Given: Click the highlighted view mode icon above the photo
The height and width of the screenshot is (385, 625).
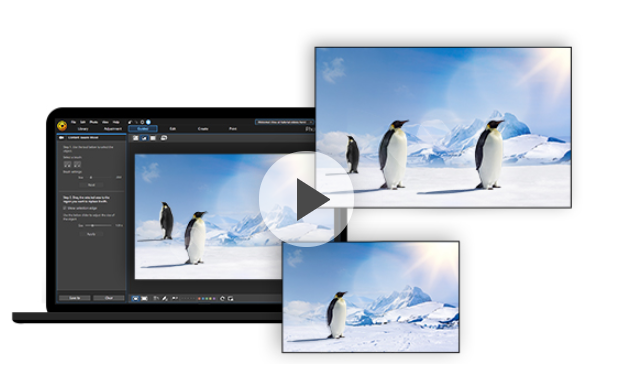Looking at the screenshot, I should (144, 138).
